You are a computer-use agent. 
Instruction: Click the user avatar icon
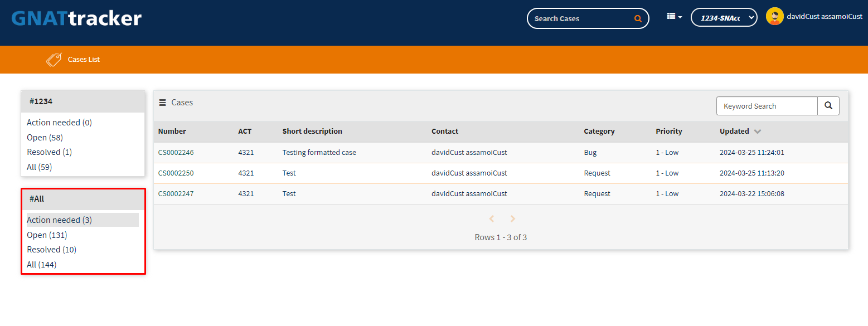[x=774, y=17]
